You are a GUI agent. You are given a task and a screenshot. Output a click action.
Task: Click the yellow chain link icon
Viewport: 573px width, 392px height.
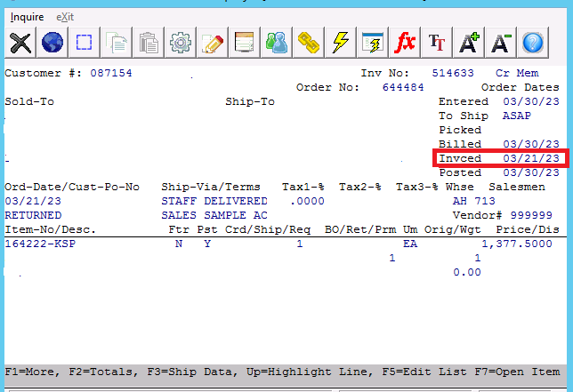(x=309, y=43)
